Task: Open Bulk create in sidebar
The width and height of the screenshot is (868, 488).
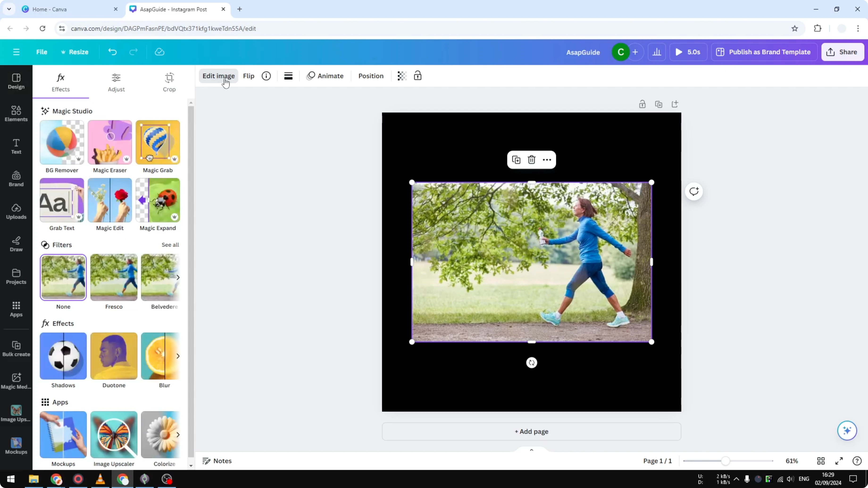Action: pos(16,349)
